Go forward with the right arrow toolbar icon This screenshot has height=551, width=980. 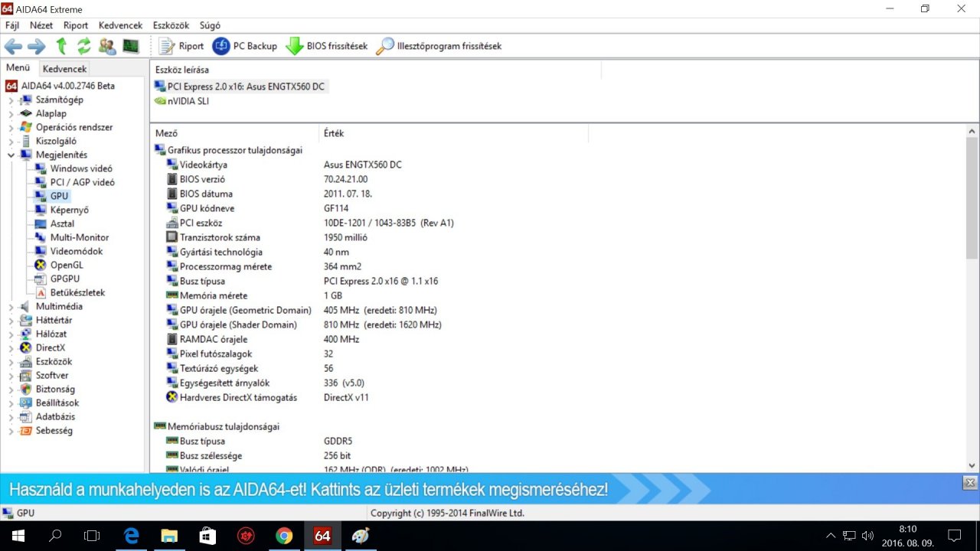[x=37, y=46]
